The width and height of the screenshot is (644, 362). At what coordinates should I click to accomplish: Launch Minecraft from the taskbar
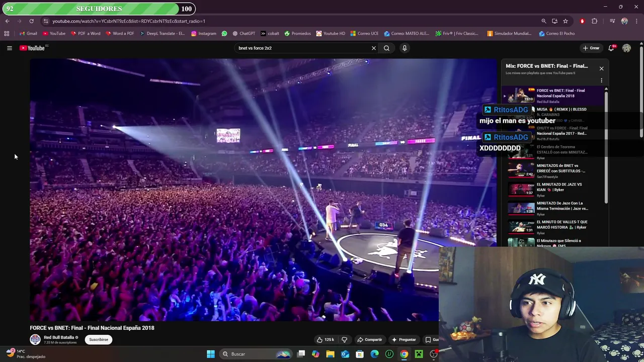pyautogui.click(x=419, y=354)
